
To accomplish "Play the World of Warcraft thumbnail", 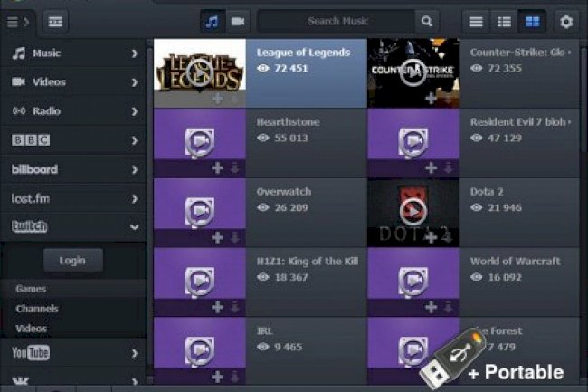I will (413, 282).
